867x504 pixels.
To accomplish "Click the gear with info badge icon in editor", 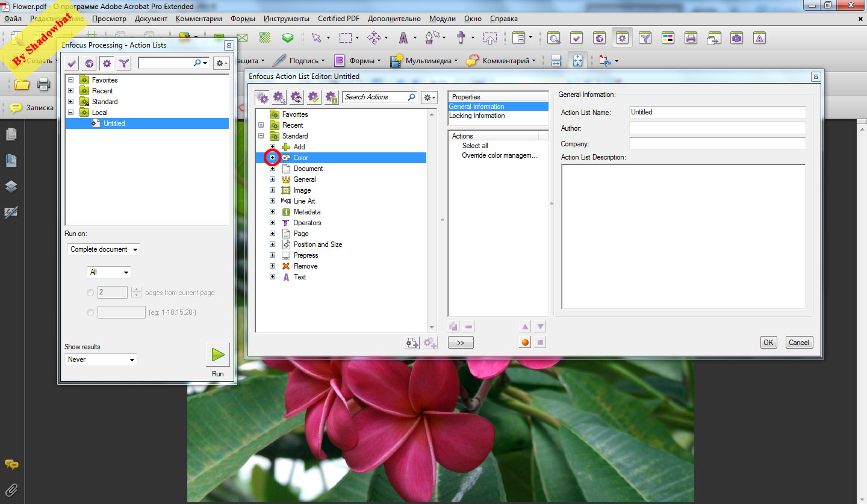I will [331, 97].
